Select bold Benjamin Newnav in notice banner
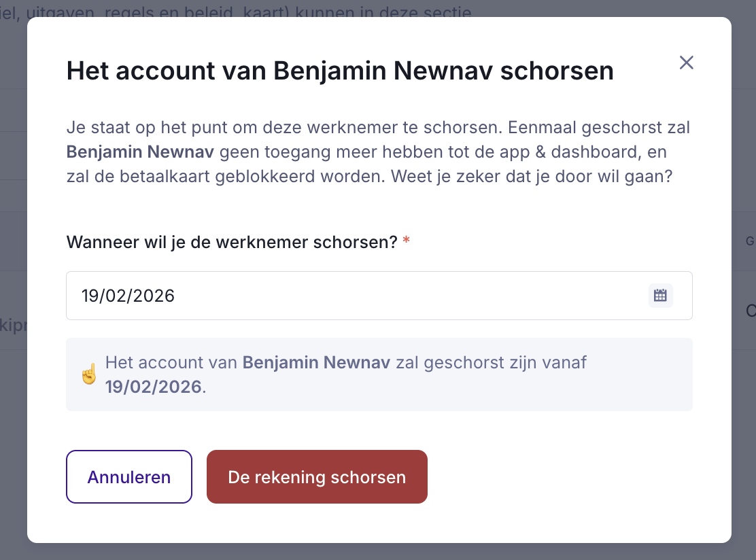 point(316,362)
